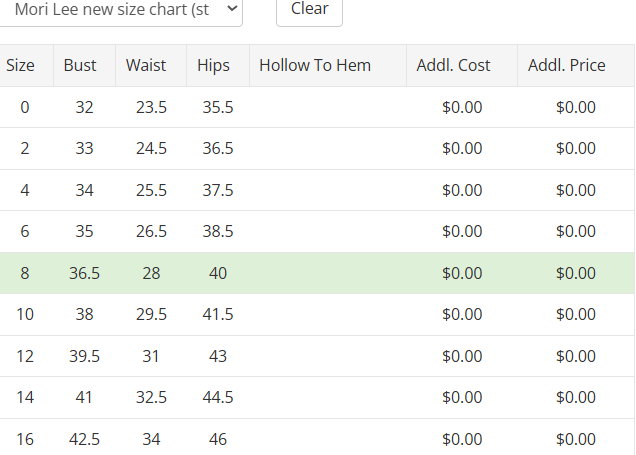Select the size 14 row
The height and width of the screenshot is (455, 636).
click(x=317, y=397)
